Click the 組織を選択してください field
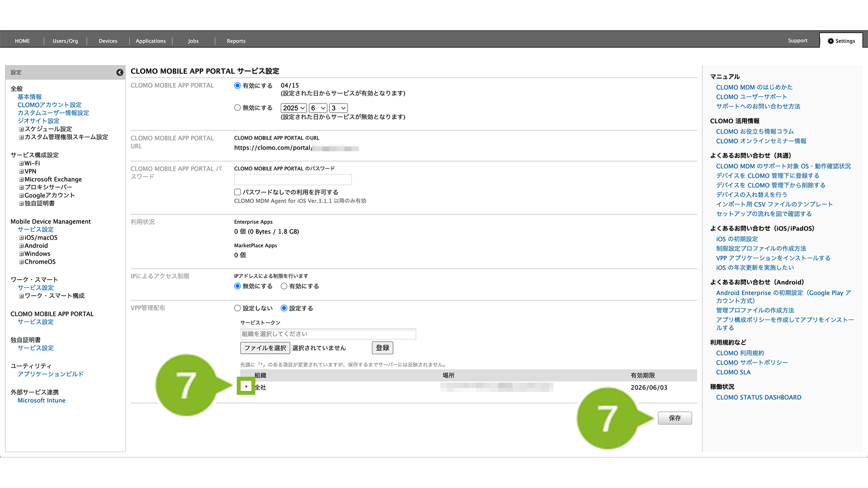The height and width of the screenshot is (488, 868). (x=328, y=334)
